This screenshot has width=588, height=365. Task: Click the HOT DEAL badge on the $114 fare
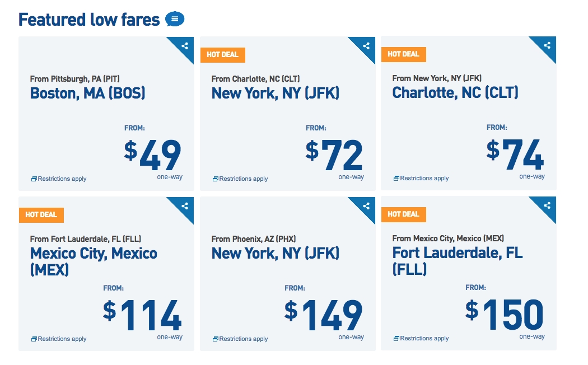click(41, 215)
